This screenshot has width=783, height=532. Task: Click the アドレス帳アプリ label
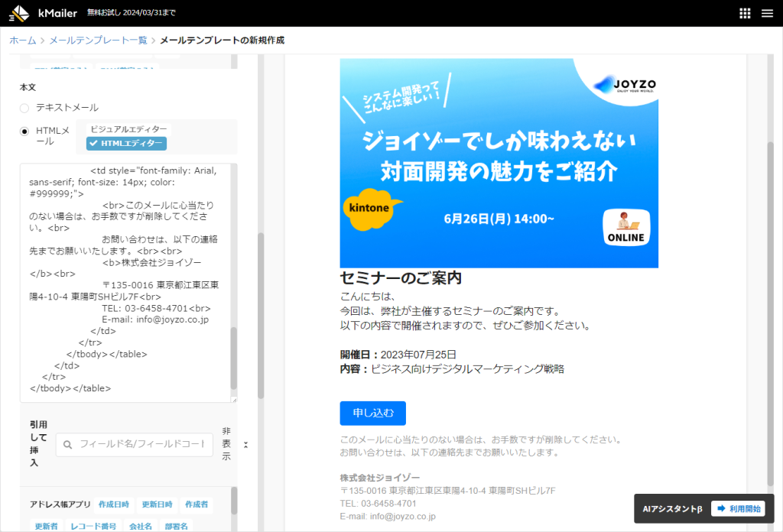click(x=60, y=504)
